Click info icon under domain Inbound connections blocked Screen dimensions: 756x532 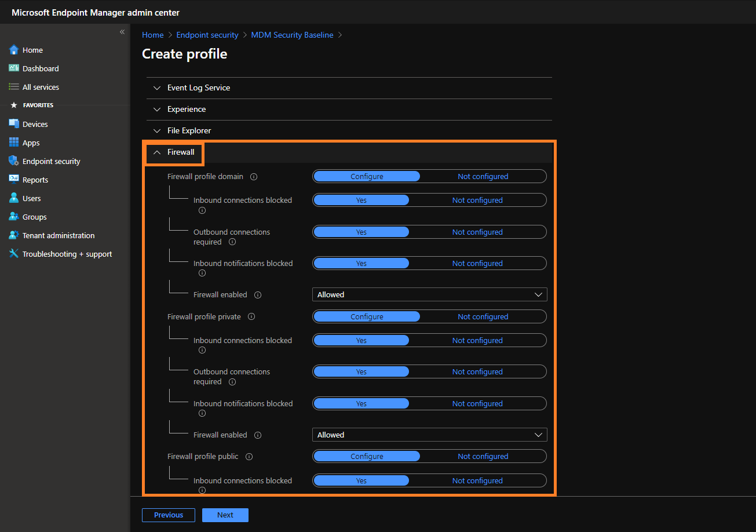click(202, 210)
